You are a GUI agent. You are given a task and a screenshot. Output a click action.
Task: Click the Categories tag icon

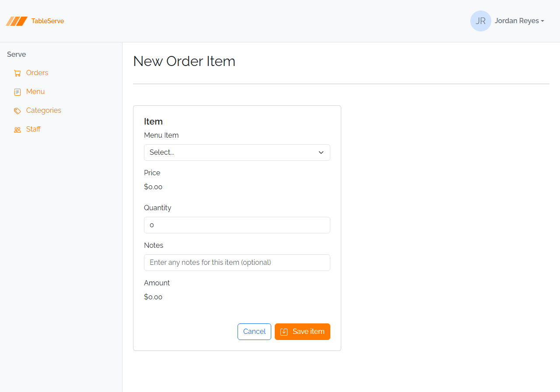tap(17, 111)
